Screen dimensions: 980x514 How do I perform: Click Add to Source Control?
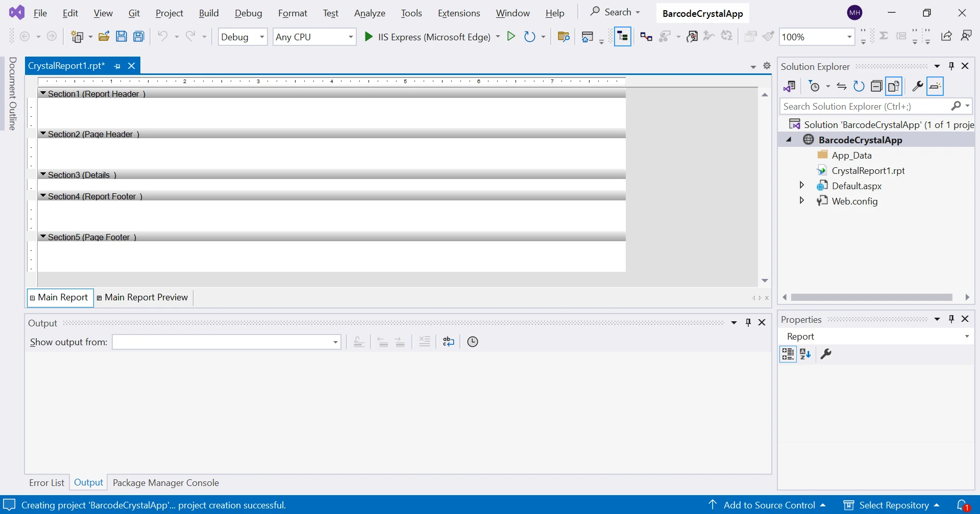pyautogui.click(x=769, y=505)
